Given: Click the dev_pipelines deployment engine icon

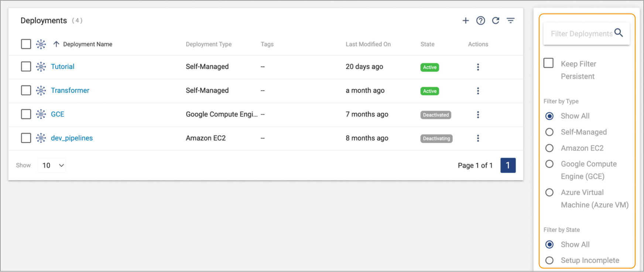Looking at the screenshot, I should pyautogui.click(x=41, y=138).
